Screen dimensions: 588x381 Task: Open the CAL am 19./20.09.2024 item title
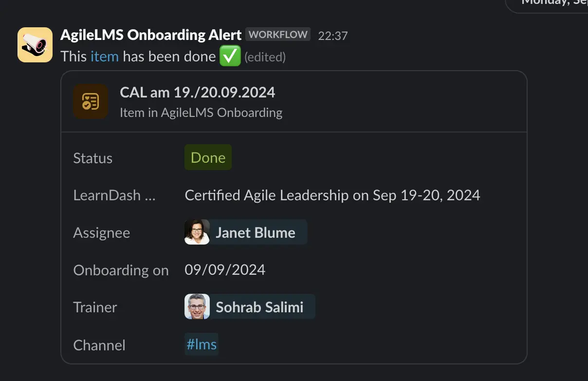pyautogui.click(x=197, y=92)
